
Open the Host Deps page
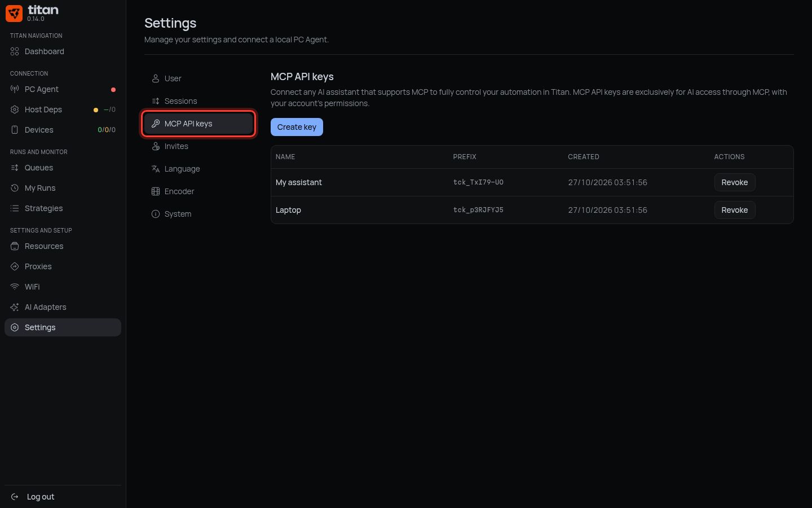coord(63,110)
